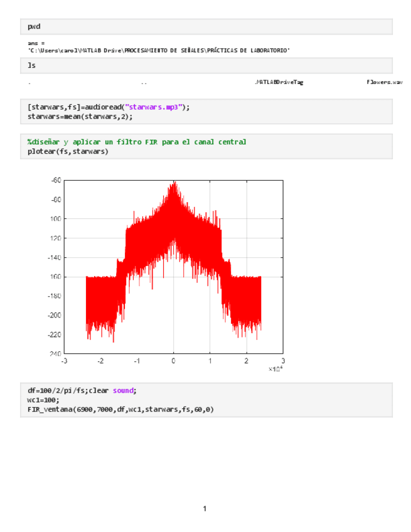Click the 'pwd' code cell

click(x=206, y=27)
